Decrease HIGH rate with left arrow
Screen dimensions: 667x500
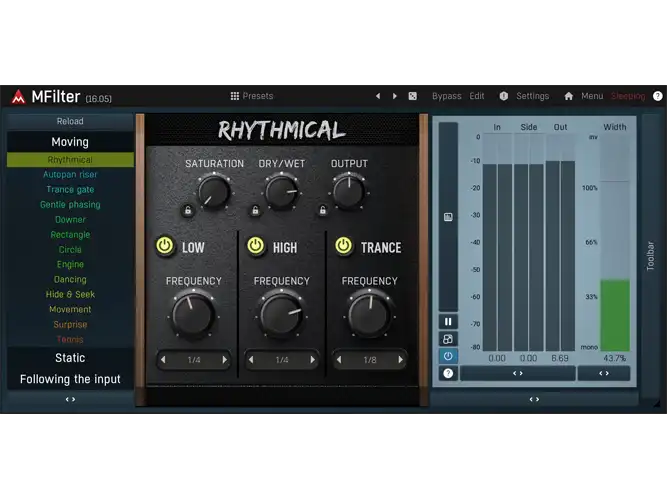(x=251, y=360)
